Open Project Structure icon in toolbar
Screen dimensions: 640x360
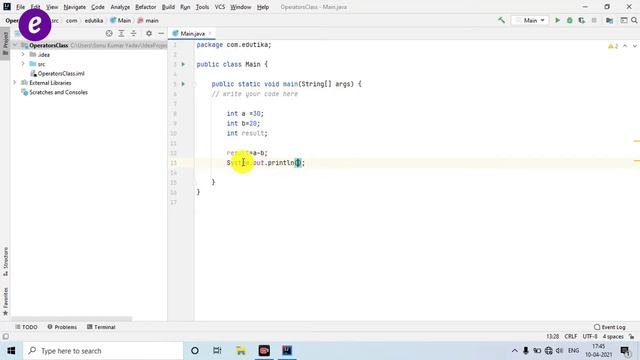click(609, 20)
